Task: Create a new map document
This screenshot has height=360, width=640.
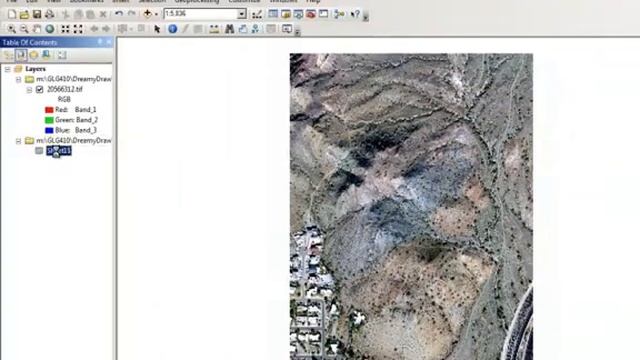Action: 12,15
